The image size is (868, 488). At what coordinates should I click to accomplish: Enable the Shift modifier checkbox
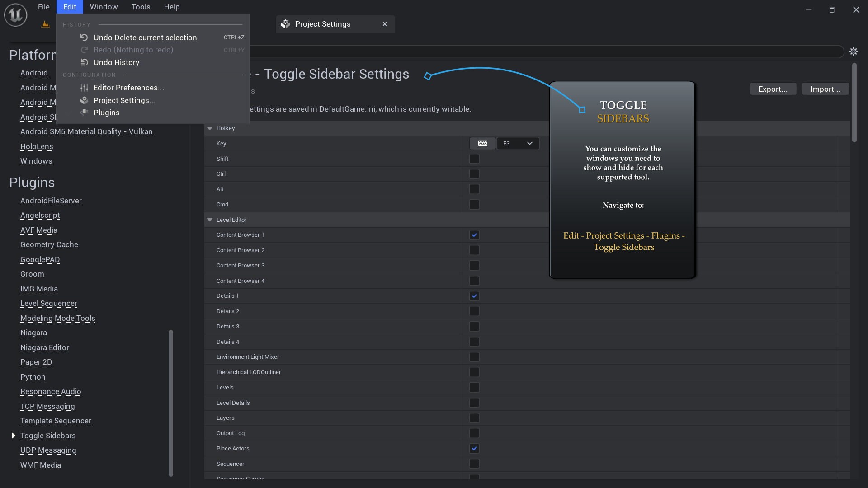pyautogui.click(x=474, y=159)
